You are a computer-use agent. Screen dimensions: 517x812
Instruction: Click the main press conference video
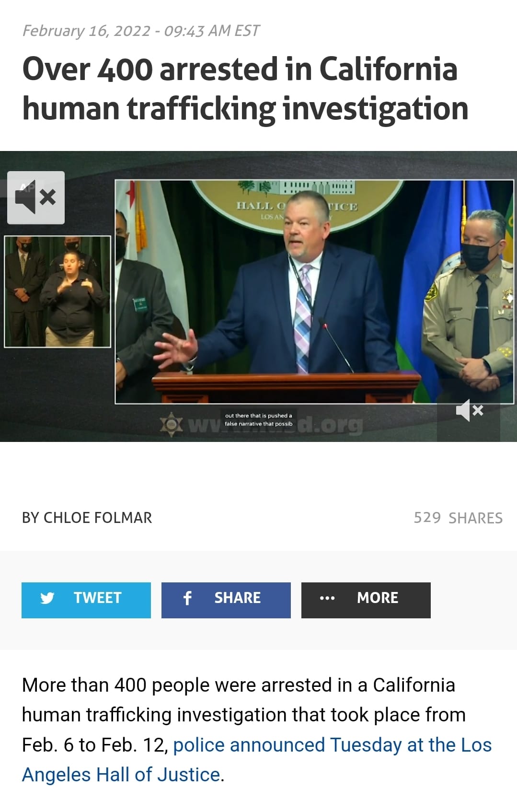point(314,291)
